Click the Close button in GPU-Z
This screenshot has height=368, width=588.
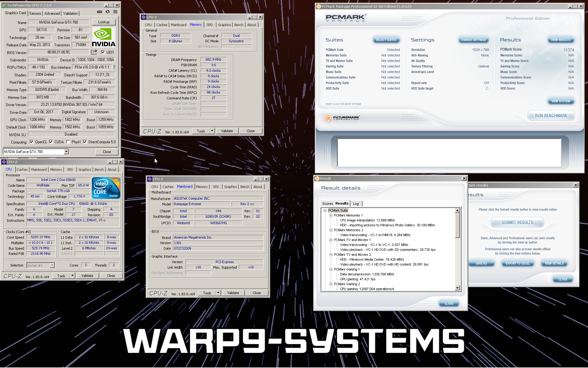tap(107, 152)
